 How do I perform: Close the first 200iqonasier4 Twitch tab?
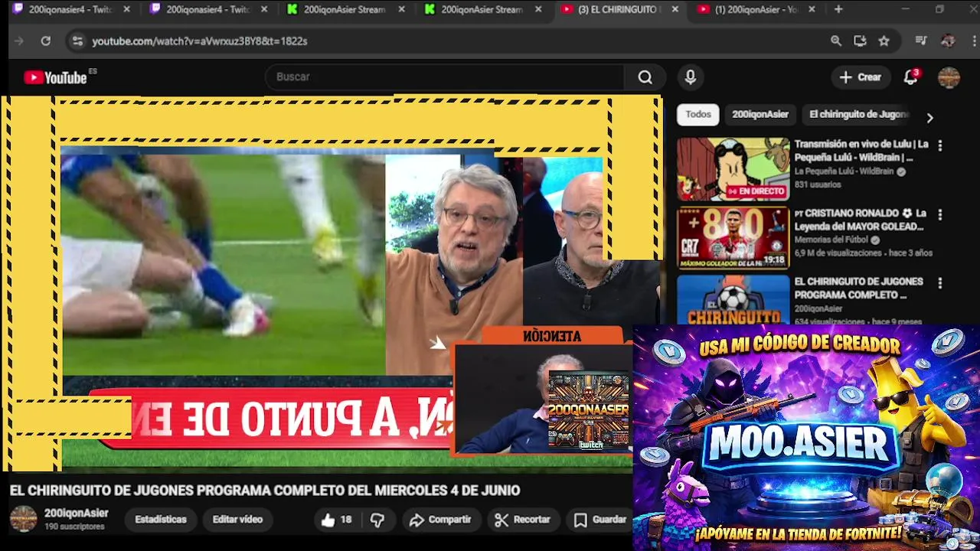(x=126, y=9)
